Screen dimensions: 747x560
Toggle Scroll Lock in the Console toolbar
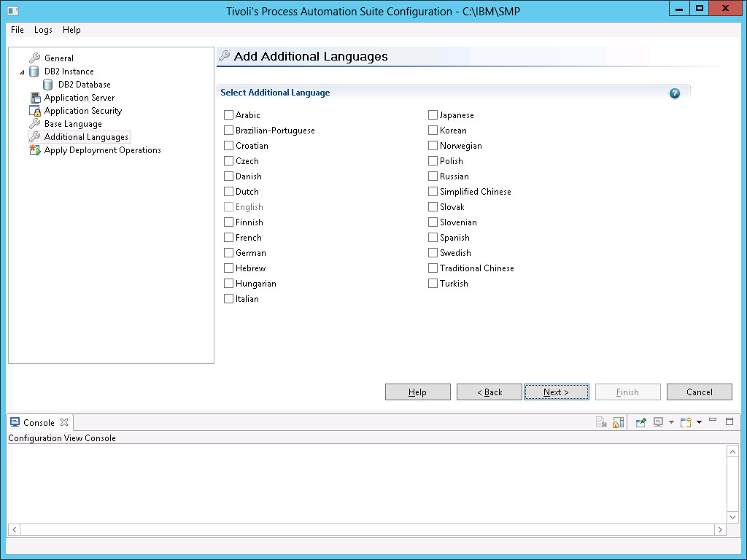coord(617,422)
